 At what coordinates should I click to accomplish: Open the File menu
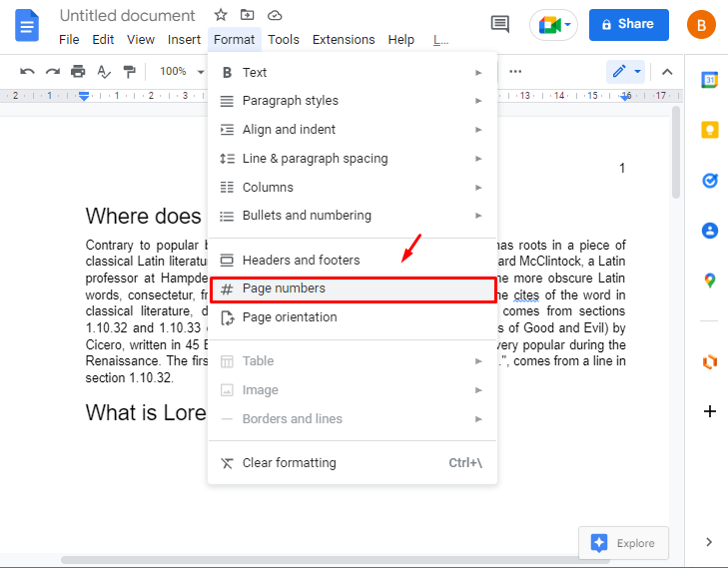coord(69,40)
